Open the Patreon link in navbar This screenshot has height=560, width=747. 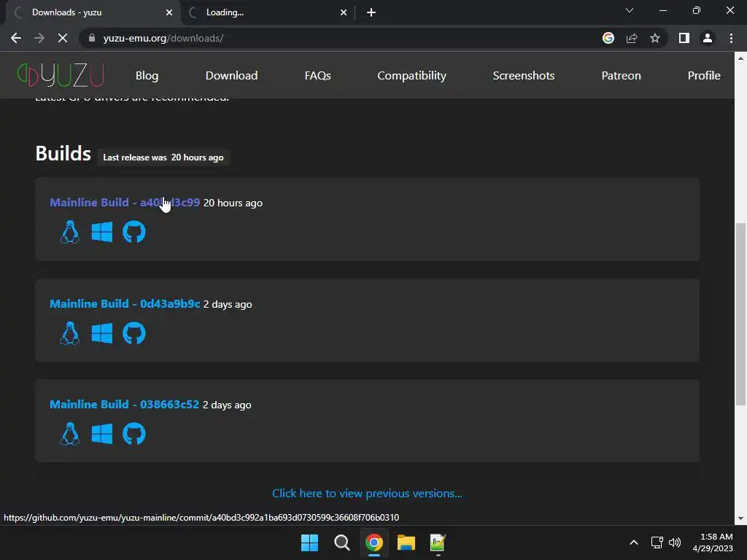622,75
